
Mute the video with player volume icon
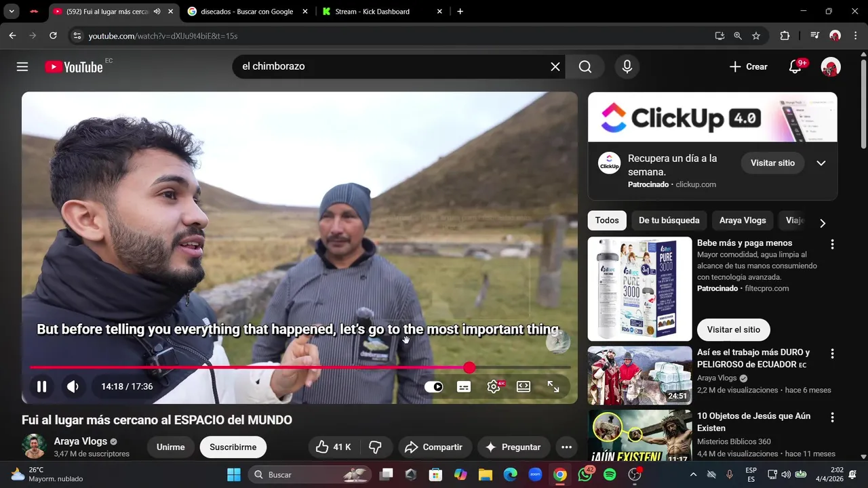(73, 386)
